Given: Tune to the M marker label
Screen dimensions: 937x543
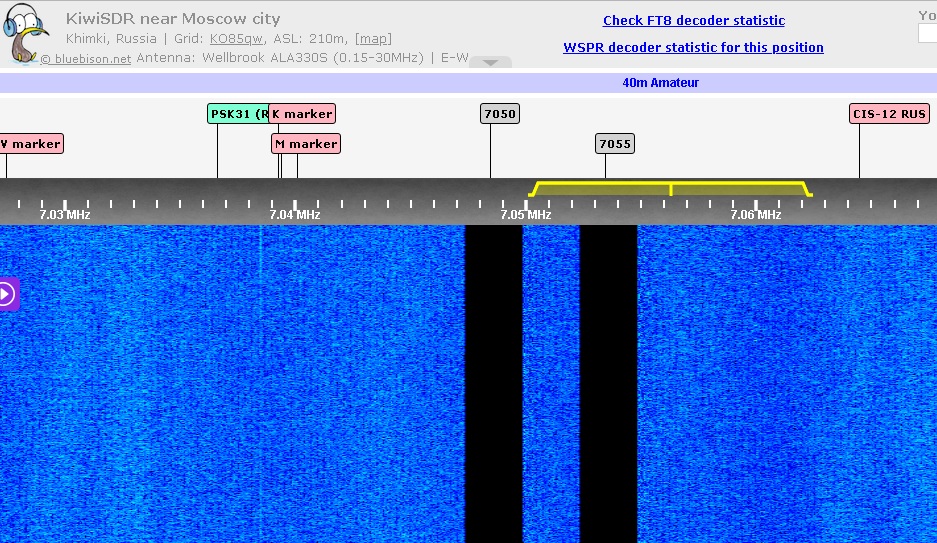Looking at the screenshot, I should click(307, 144).
